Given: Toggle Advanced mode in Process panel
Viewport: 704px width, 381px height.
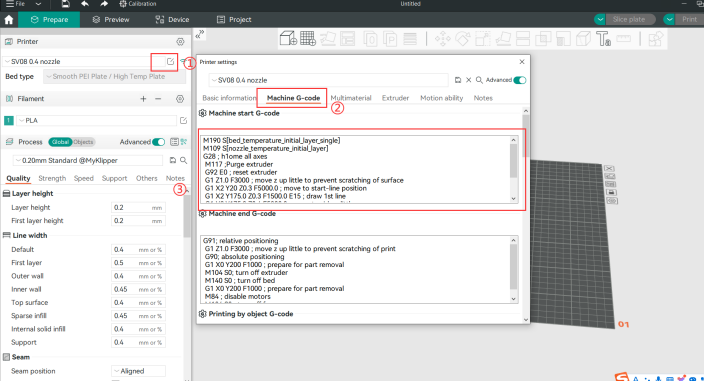Looking at the screenshot, I should [x=158, y=142].
